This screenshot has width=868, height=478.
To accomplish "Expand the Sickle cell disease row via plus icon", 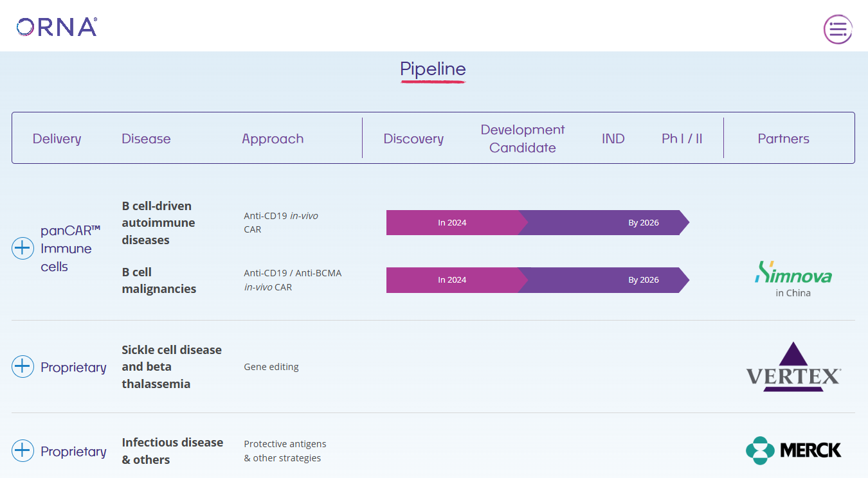I will [23, 367].
